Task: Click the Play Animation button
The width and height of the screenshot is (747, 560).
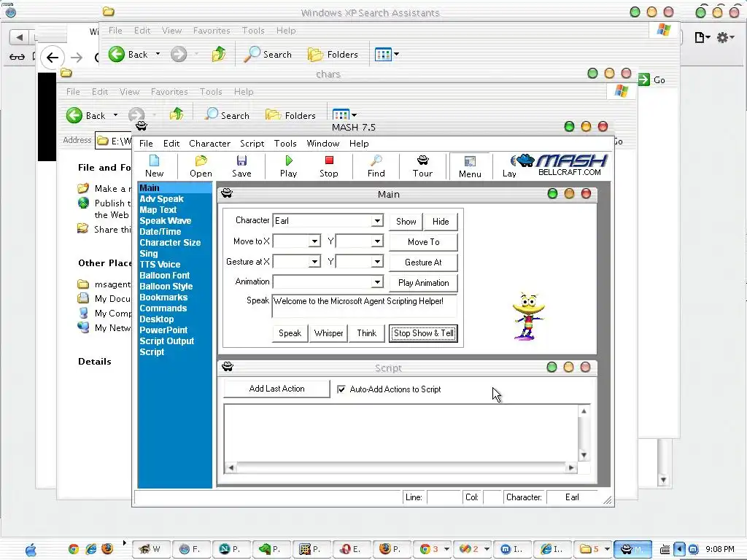Action: coord(424,283)
